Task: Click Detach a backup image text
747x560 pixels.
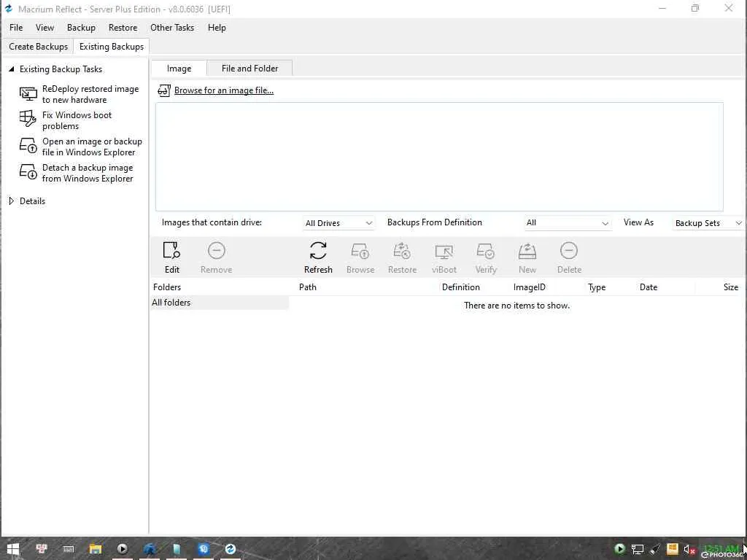Action: (88, 173)
